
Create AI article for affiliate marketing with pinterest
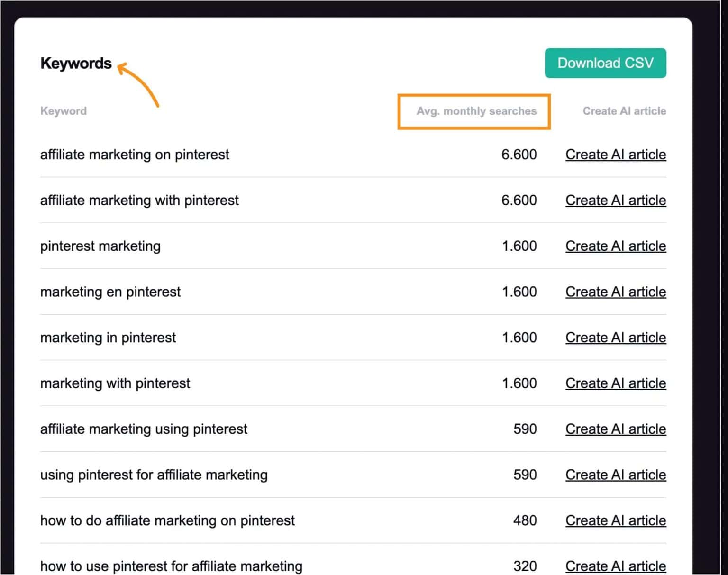(615, 201)
